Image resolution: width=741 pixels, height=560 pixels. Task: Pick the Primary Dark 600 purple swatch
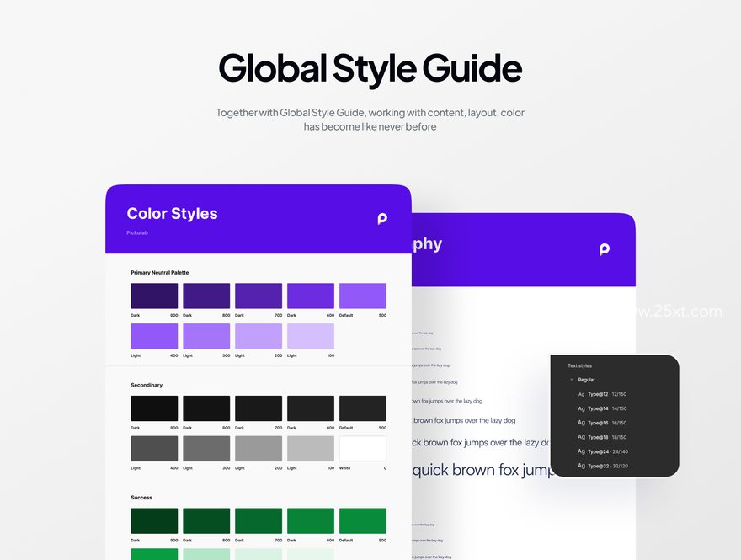pyautogui.click(x=311, y=296)
